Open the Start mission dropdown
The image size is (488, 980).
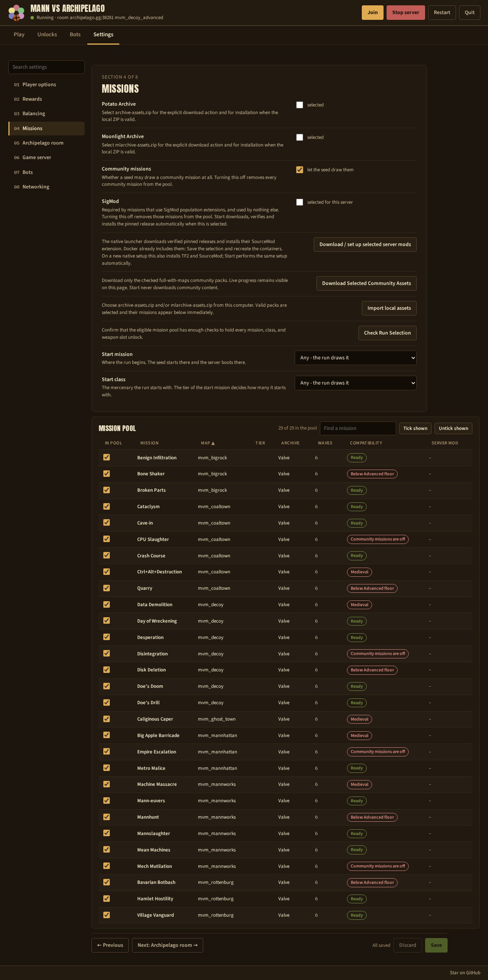[x=356, y=358]
